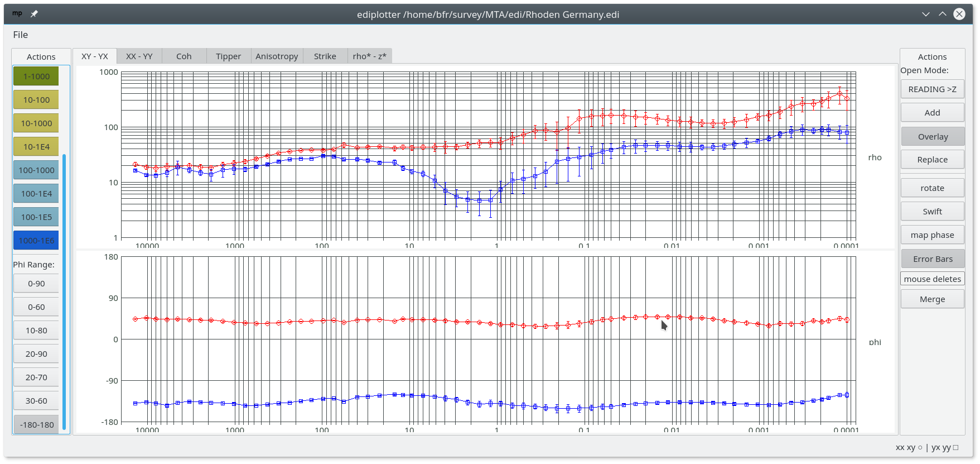Image resolution: width=980 pixels, height=464 pixels.
Task: Click the left panel vertical scrollbar
Action: pos(64,292)
